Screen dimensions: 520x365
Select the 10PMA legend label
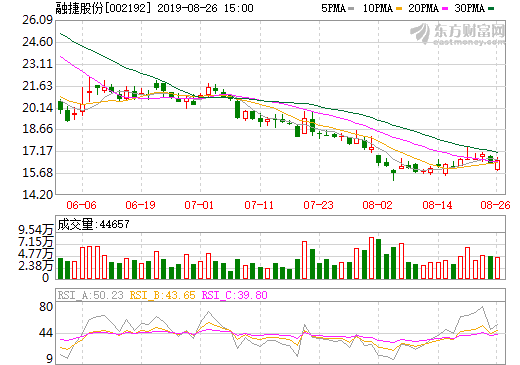pyautogui.click(x=378, y=8)
